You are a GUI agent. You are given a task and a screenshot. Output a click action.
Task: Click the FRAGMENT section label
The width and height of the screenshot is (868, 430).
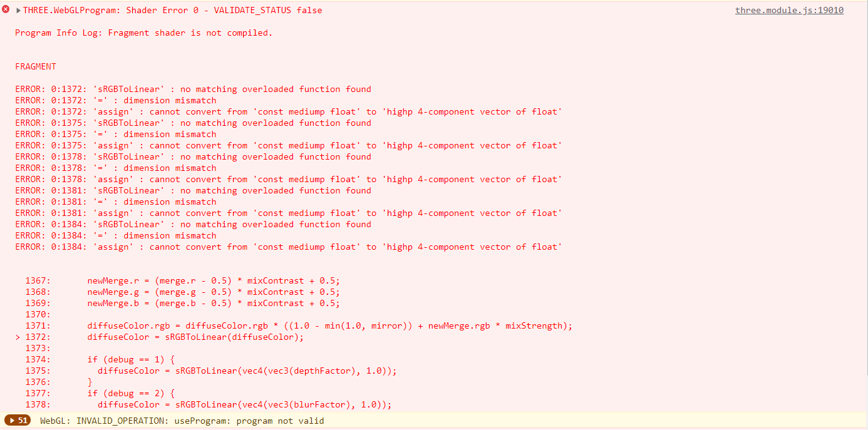(36, 67)
